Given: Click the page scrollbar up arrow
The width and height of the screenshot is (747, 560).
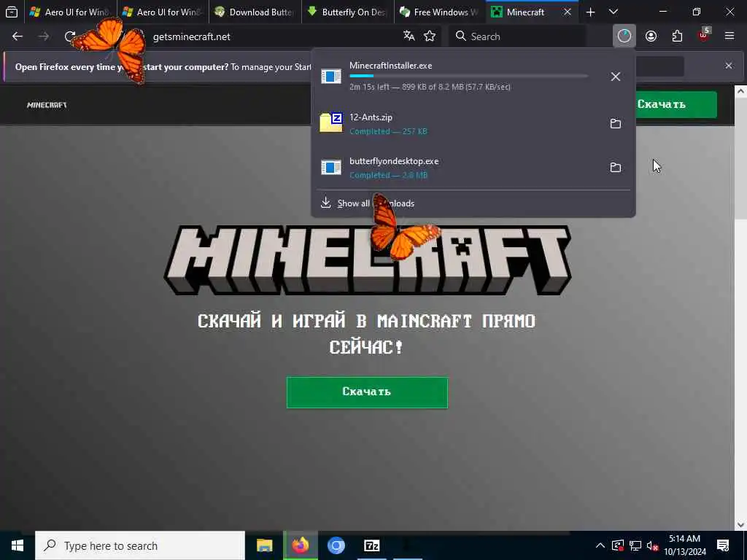Looking at the screenshot, I should coord(740,91).
